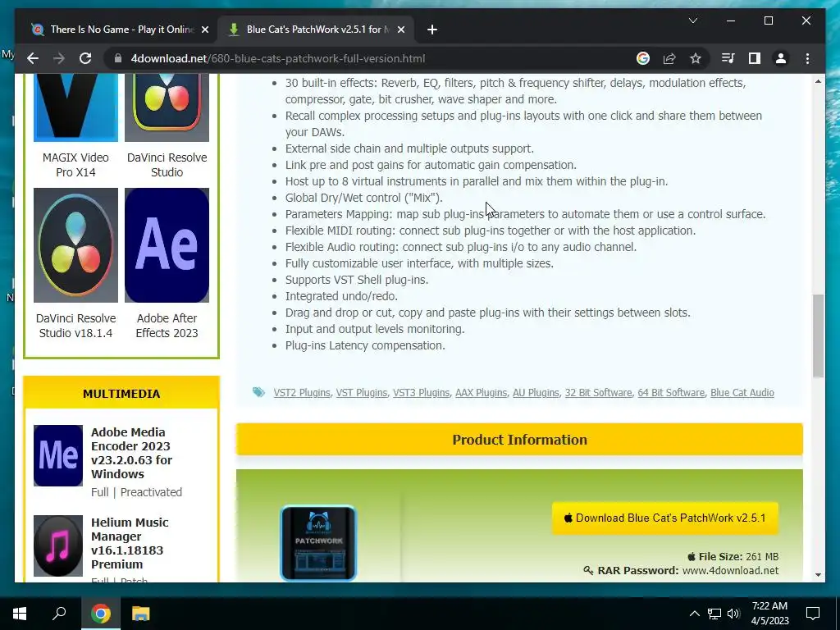Screen dimensions: 840x630
Task: Open the volume tray icon
Action: tap(733, 614)
